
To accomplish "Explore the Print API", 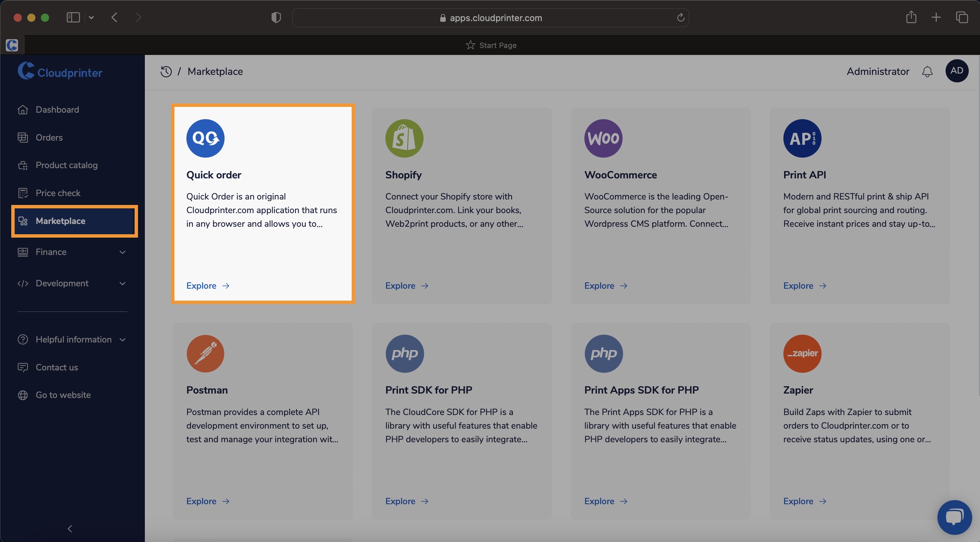I will click(805, 286).
